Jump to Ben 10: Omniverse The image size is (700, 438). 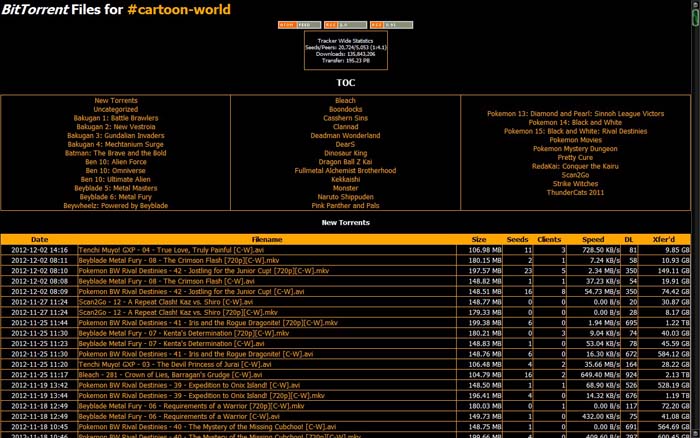point(116,171)
